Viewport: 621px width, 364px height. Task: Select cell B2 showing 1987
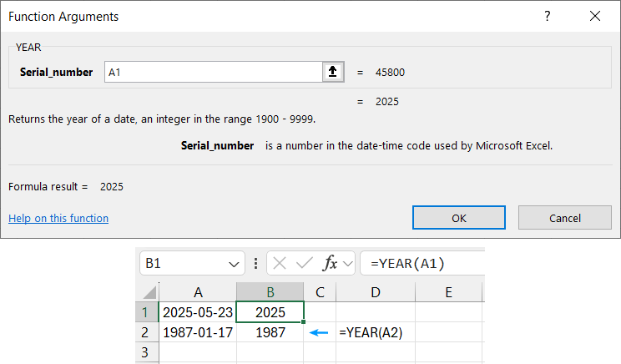[270, 332]
